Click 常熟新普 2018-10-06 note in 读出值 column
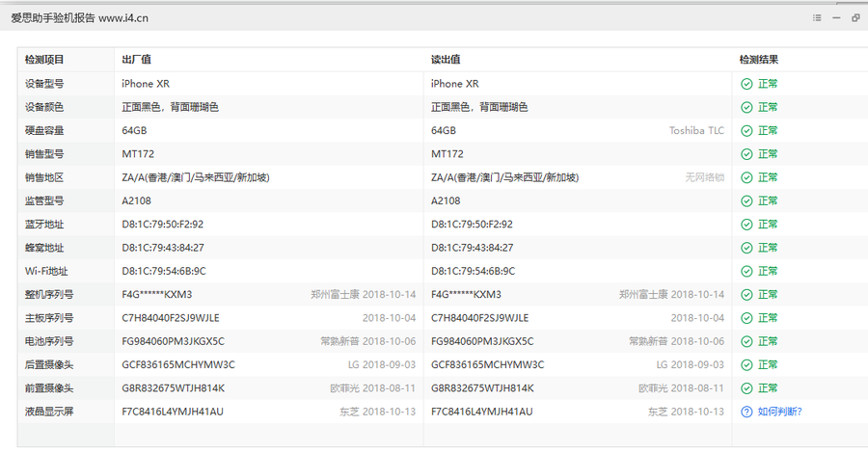The width and height of the screenshot is (868, 453). [x=676, y=341]
